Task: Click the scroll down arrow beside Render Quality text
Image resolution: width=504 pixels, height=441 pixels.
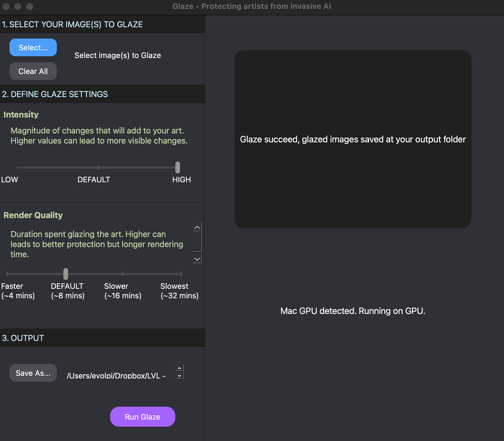Action: click(197, 259)
